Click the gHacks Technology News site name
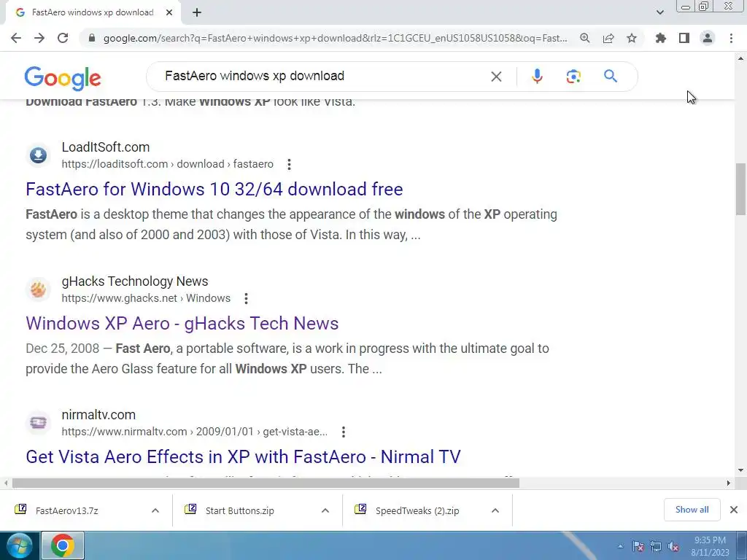747x560 pixels. click(x=135, y=281)
